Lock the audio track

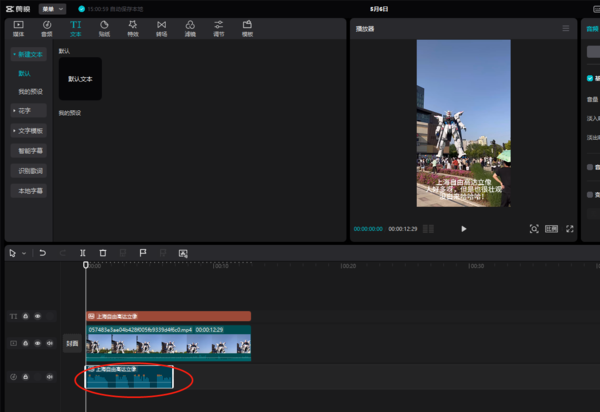(26, 377)
